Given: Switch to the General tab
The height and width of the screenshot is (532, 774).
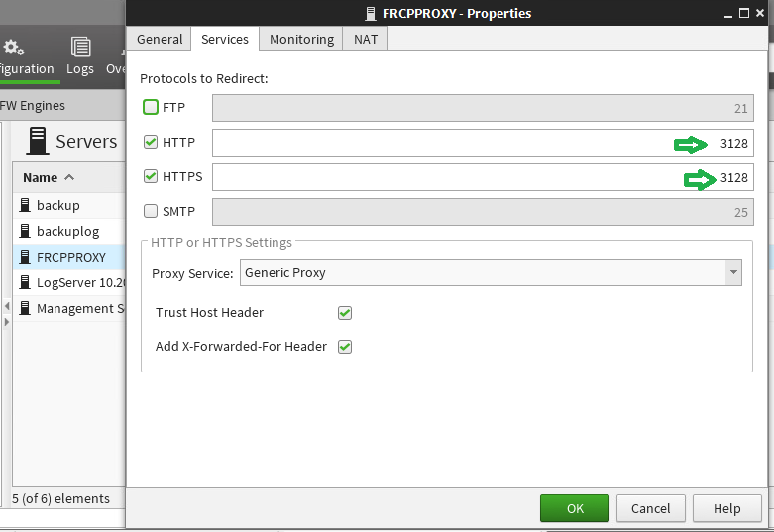Looking at the screenshot, I should 160,39.
